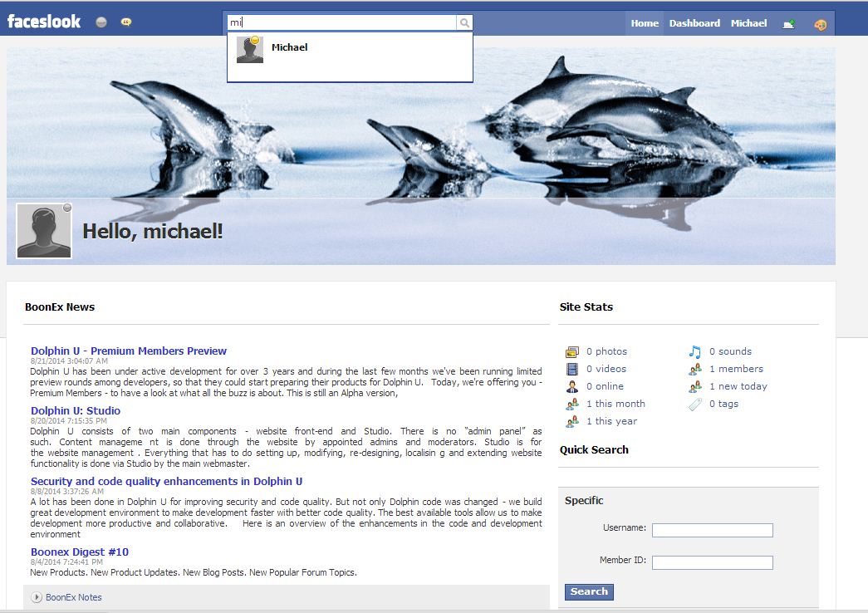Screen dimensions: 868x613
Task: Click the gray status circle beside faceslook logo
Action: coord(101,22)
